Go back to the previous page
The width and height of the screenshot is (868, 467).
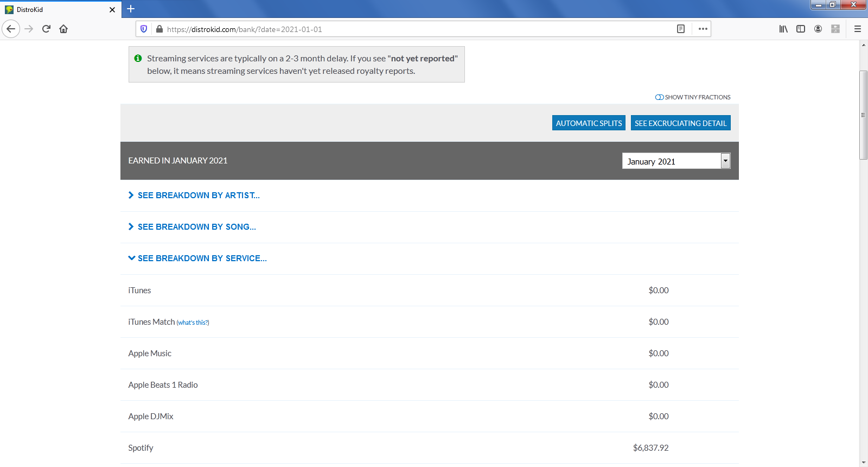[11, 29]
